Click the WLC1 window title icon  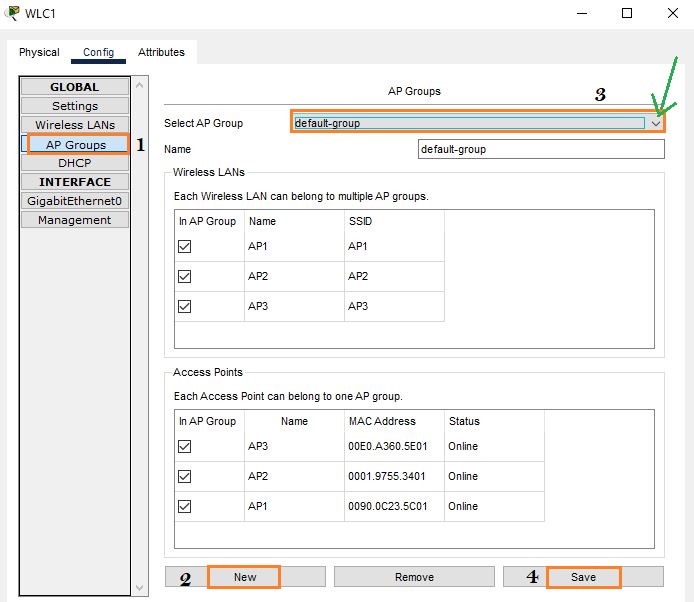(x=11, y=13)
